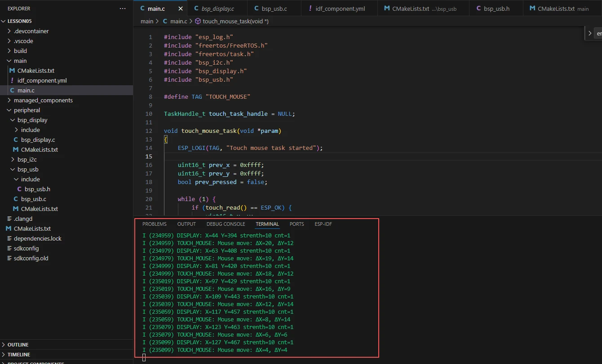
Task: Expand the .devcontainer folder
Action: [31, 31]
